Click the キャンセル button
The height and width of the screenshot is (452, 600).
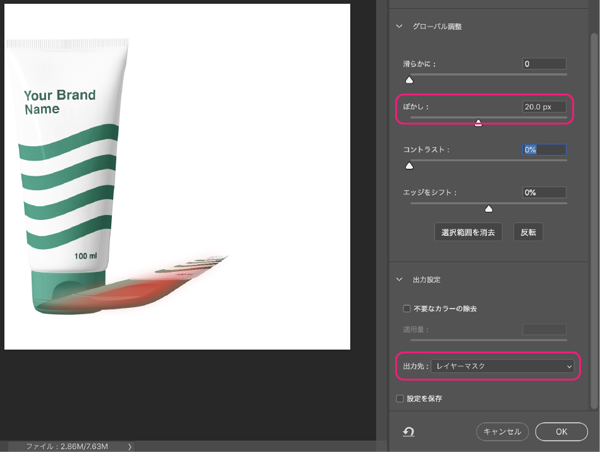click(x=502, y=432)
